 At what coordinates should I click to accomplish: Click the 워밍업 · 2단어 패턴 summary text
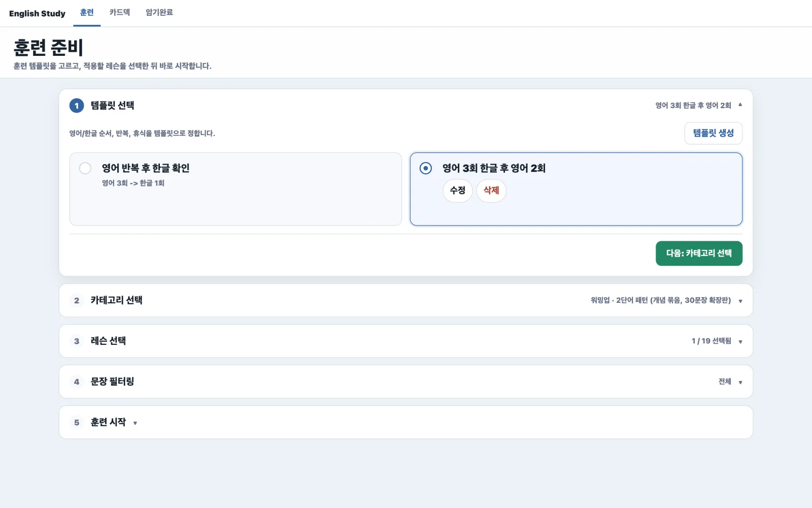pos(661,300)
